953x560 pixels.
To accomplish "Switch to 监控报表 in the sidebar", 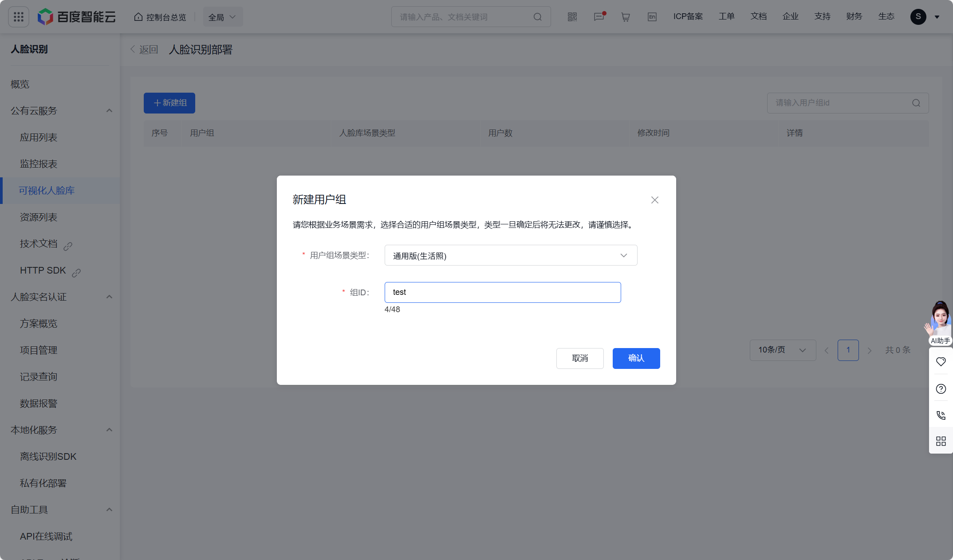I will click(x=38, y=164).
